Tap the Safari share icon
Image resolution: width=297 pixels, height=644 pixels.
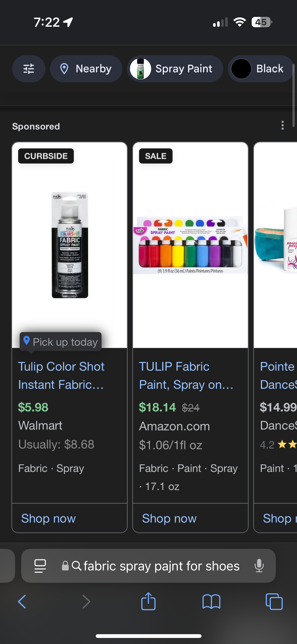148,601
